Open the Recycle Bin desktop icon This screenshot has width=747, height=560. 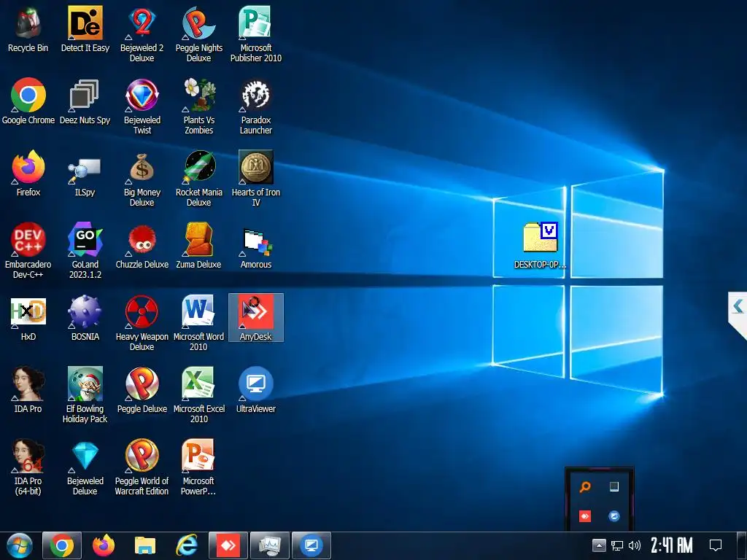pos(28,29)
